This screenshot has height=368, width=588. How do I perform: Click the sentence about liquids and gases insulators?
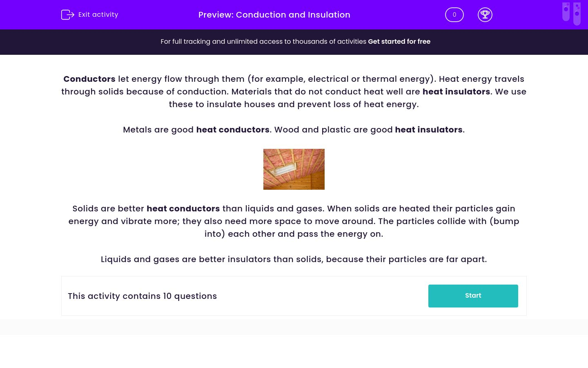294,259
